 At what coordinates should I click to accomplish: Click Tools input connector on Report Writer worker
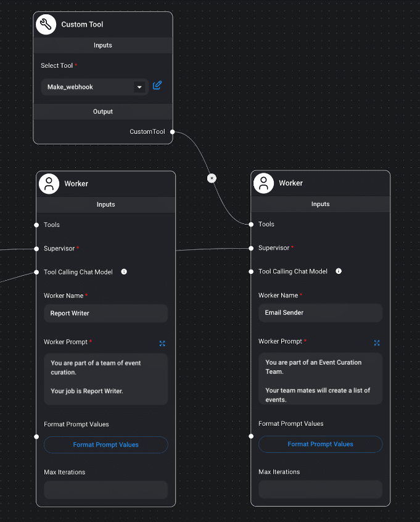point(36,225)
